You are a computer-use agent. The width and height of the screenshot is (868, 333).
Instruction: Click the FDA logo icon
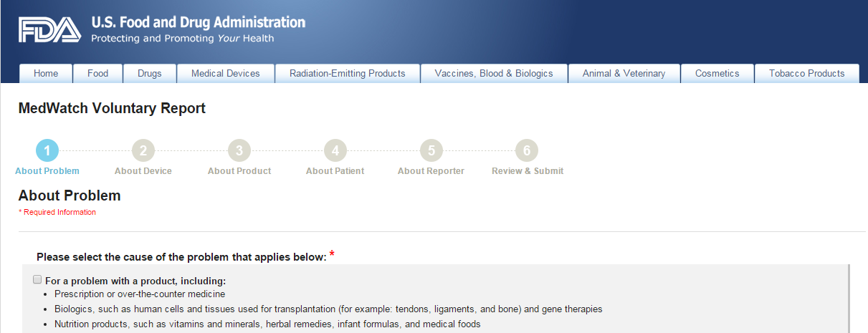(49, 30)
